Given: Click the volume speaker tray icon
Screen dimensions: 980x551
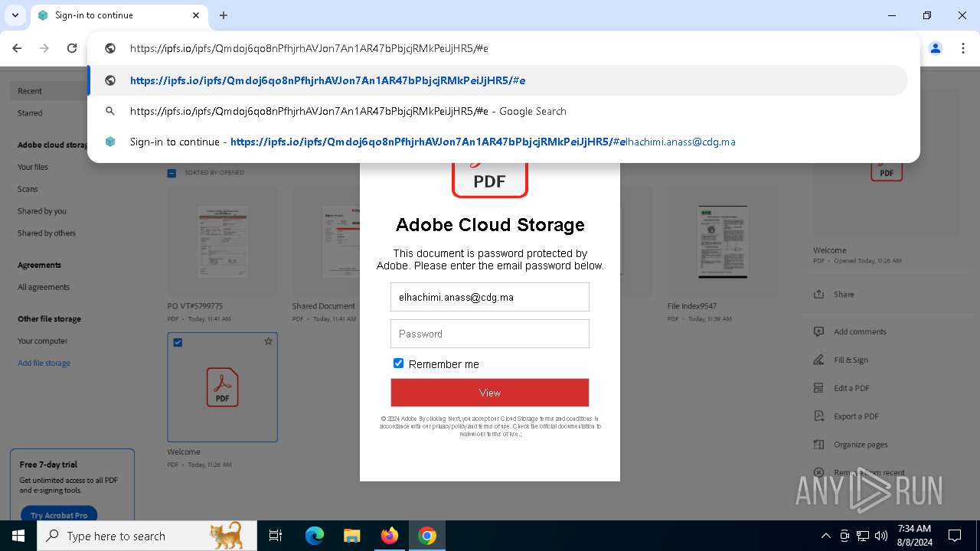Looking at the screenshot, I should point(880,536).
